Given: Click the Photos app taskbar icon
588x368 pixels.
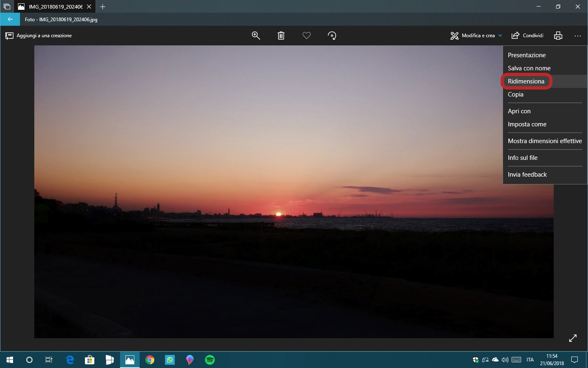Looking at the screenshot, I should point(130,360).
